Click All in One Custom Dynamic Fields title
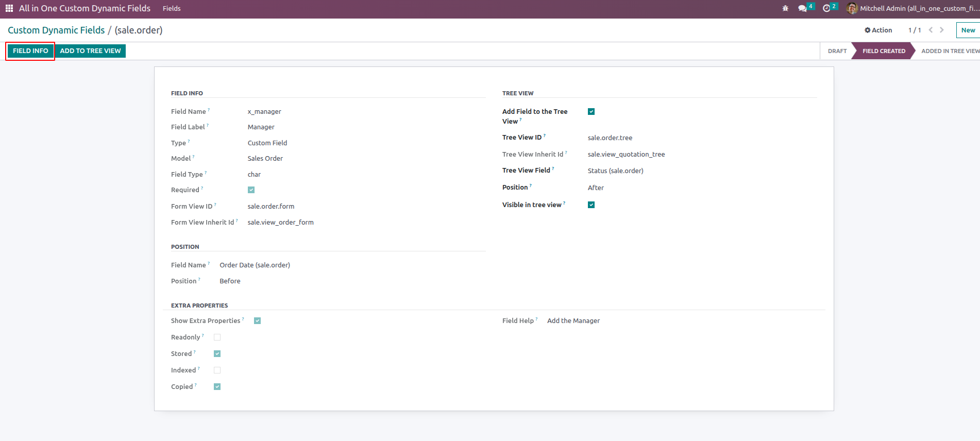 coord(85,8)
